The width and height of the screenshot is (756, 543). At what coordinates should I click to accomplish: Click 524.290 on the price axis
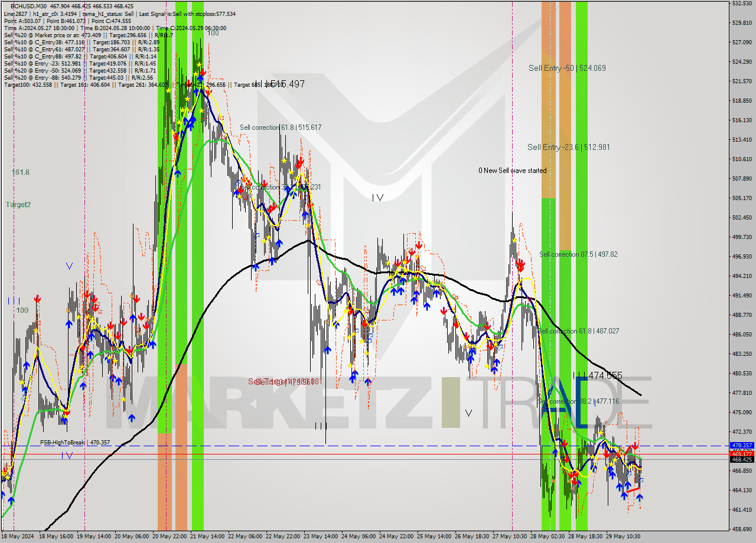(742, 62)
